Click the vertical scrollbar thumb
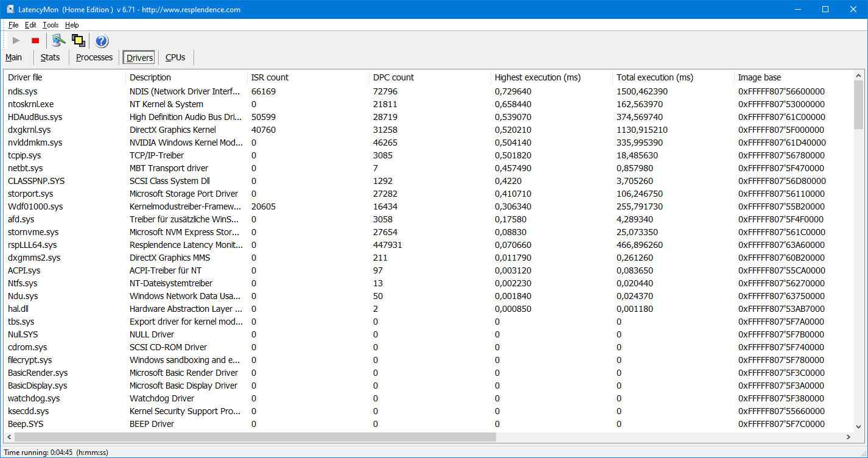 (858, 105)
